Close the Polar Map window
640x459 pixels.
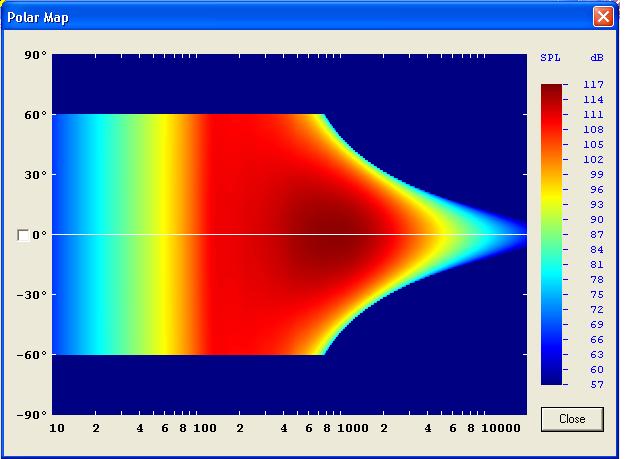click(603, 17)
